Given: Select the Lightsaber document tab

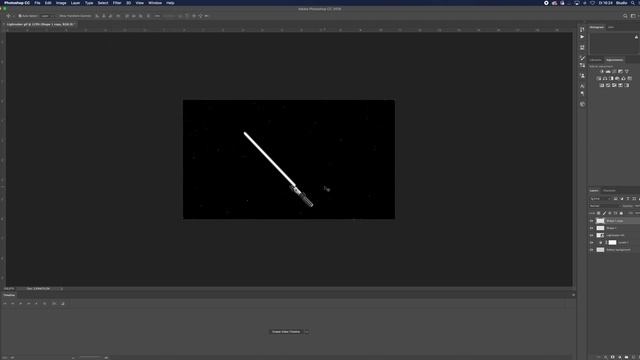Looking at the screenshot, I should pyautogui.click(x=40, y=24).
